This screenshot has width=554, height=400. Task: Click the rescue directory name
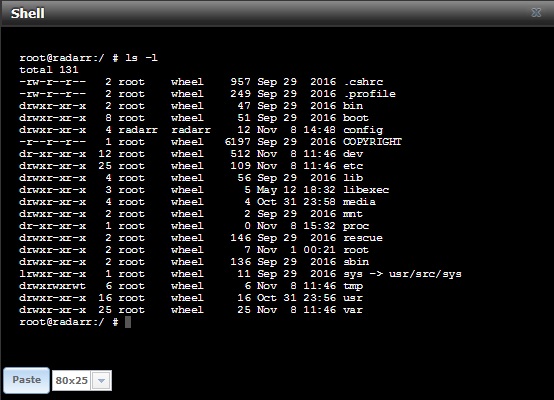click(363, 238)
